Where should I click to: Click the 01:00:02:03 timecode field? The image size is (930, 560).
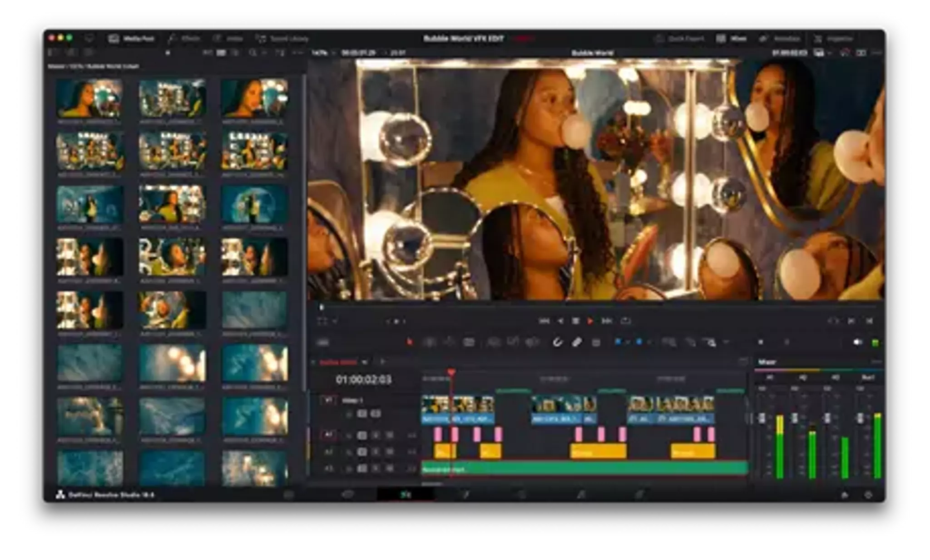[x=363, y=379]
